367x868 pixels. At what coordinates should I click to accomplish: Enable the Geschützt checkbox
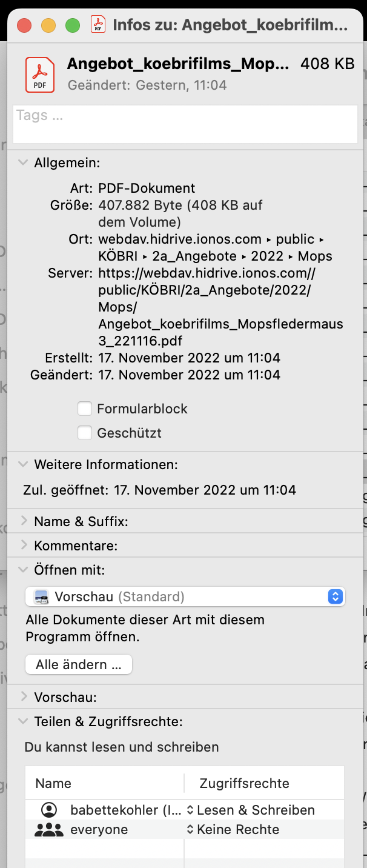pos(85,433)
